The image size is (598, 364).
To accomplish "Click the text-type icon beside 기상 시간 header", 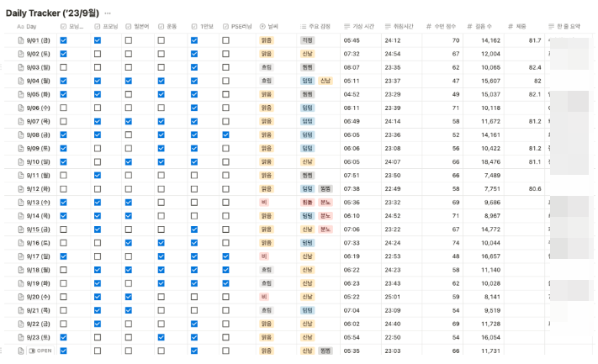I will pyautogui.click(x=347, y=27).
